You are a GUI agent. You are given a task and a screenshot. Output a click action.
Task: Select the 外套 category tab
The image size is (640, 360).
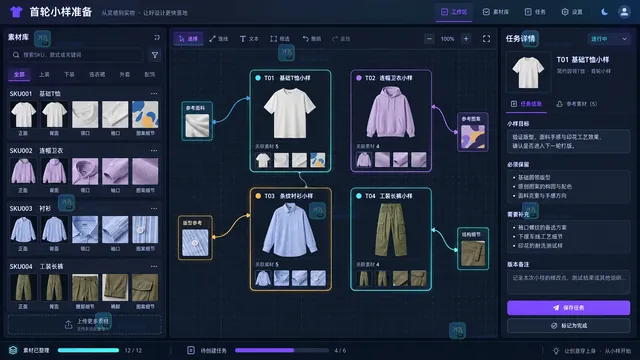pos(124,74)
